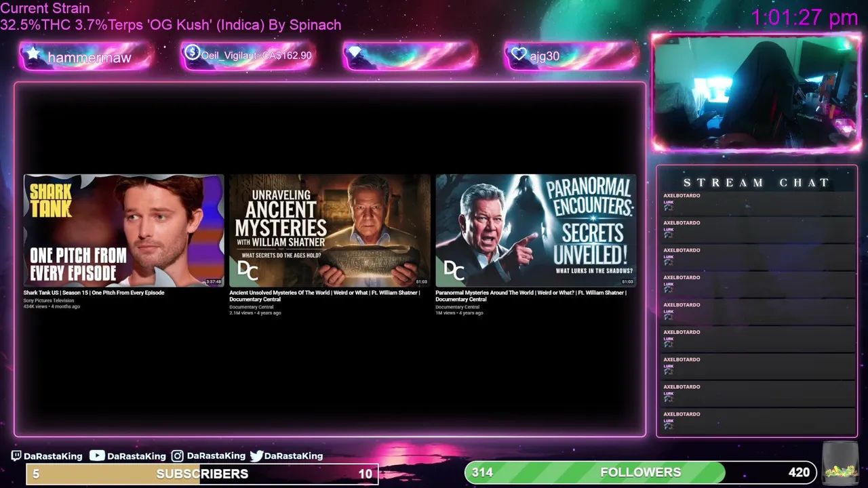Click the Oeil_Vigilant CA$162.90 donation label
The height and width of the screenshot is (488, 868).
(x=256, y=56)
